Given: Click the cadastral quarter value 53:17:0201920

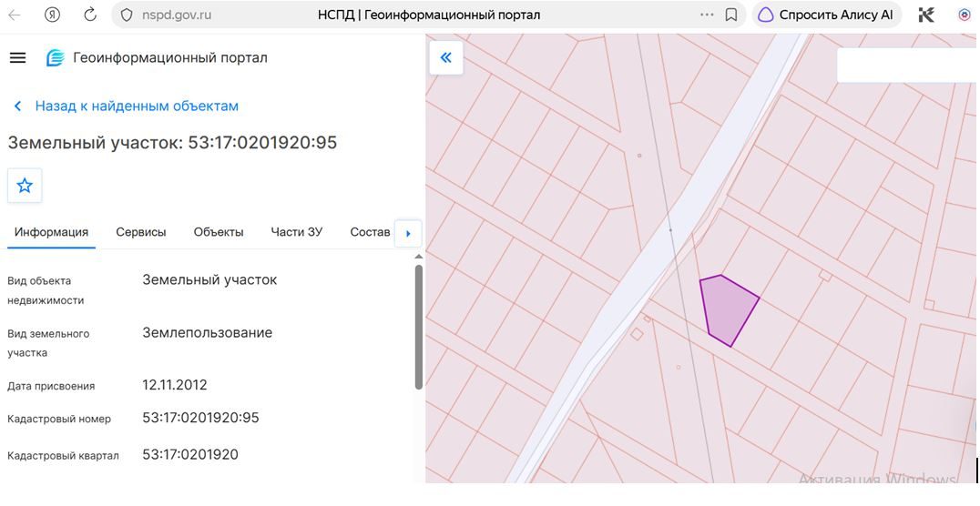Looking at the screenshot, I should point(190,454).
